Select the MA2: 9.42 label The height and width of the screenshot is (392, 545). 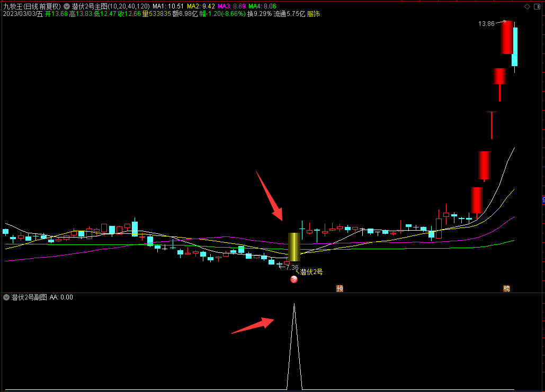[x=201, y=6]
